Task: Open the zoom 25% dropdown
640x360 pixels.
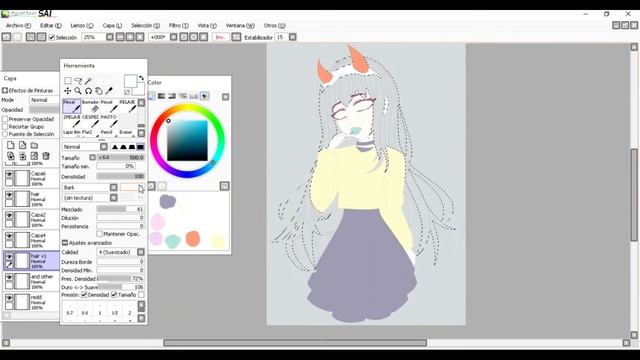Action: click(110, 37)
